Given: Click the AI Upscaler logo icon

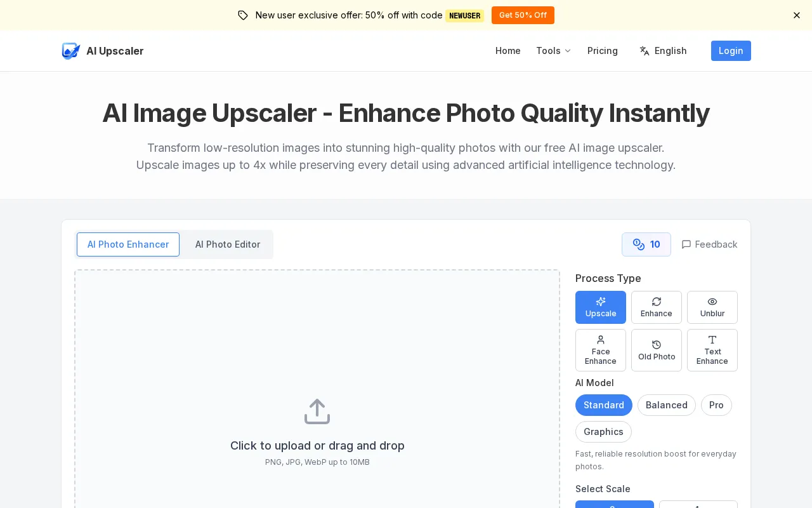Looking at the screenshot, I should pyautogui.click(x=71, y=51).
